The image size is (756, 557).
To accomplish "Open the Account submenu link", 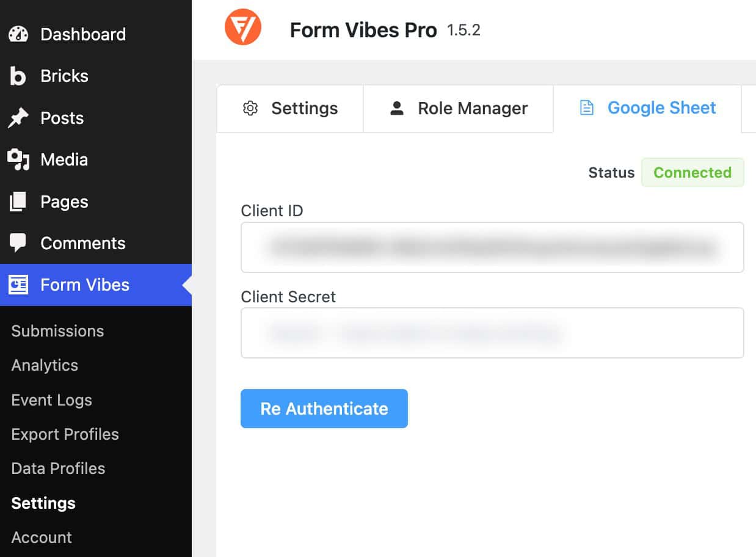I will pos(42,537).
